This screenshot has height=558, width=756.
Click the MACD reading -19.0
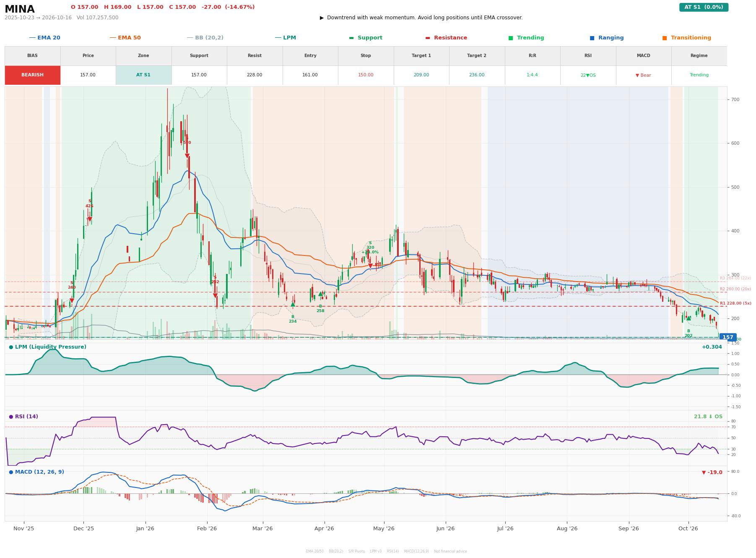712,472
